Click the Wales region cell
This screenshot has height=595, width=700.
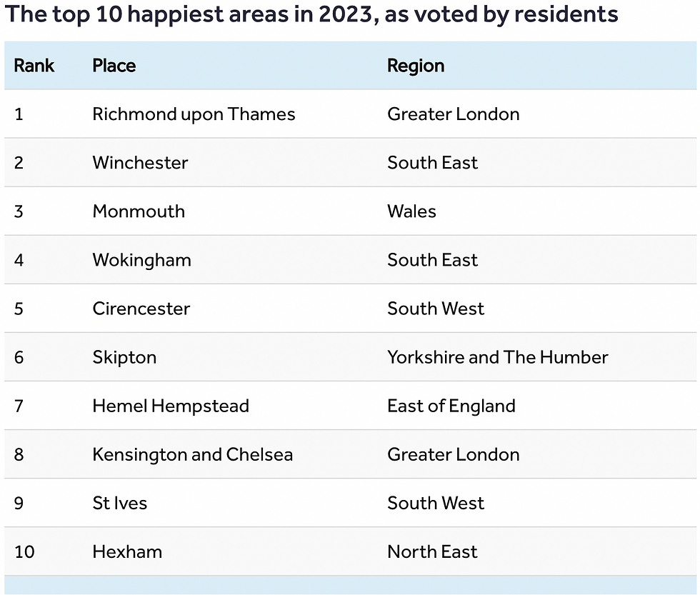click(411, 211)
